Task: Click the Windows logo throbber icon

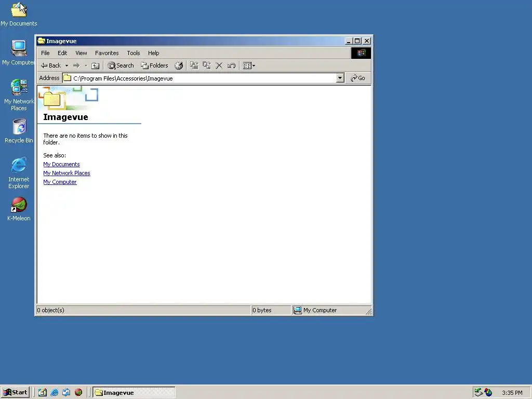Action: click(x=361, y=53)
